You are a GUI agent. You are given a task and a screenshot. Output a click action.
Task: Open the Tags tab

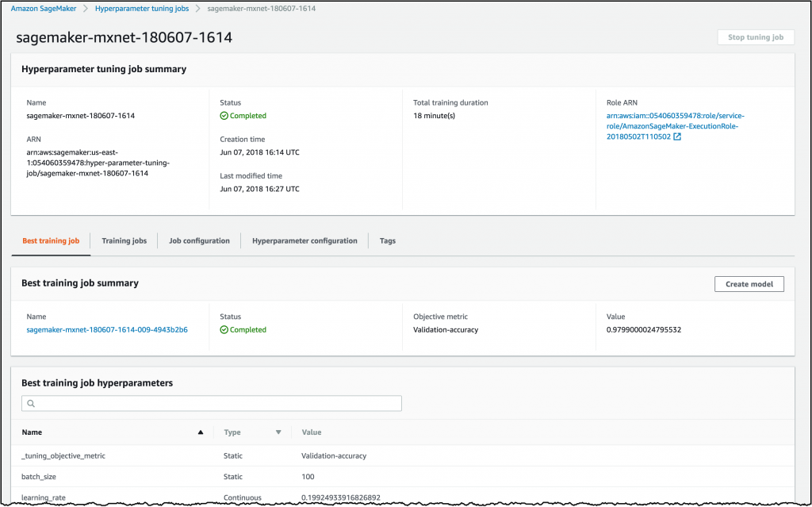click(387, 240)
